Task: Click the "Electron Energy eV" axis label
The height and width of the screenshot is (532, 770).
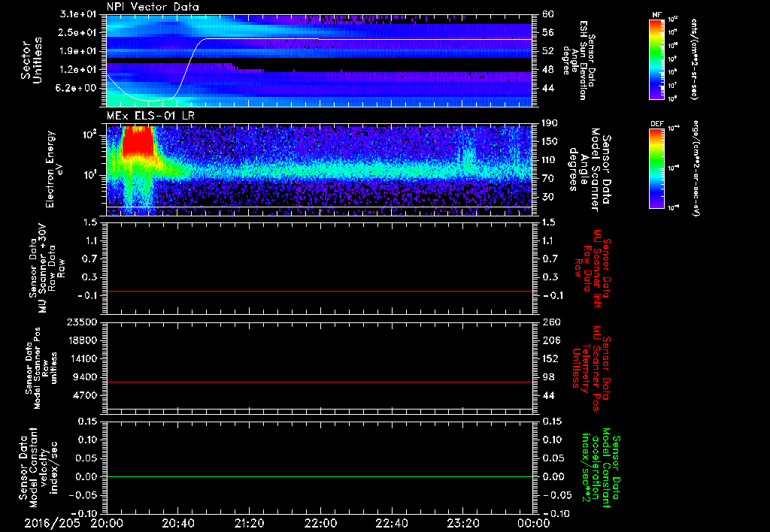Action: coord(56,169)
